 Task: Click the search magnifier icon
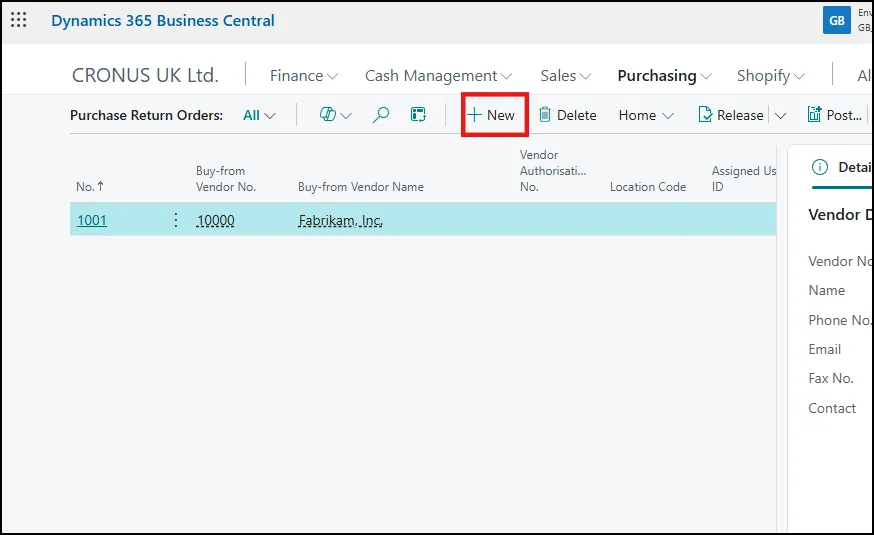click(x=381, y=115)
